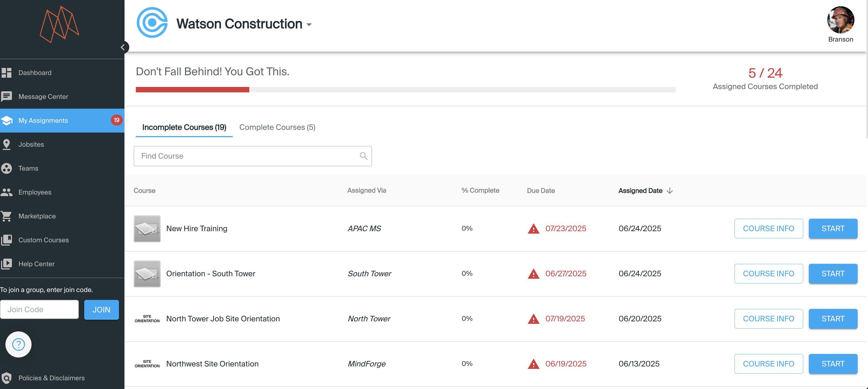The width and height of the screenshot is (868, 389).
Task: Open the Marketplace shopping cart icon
Action: click(7, 216)
